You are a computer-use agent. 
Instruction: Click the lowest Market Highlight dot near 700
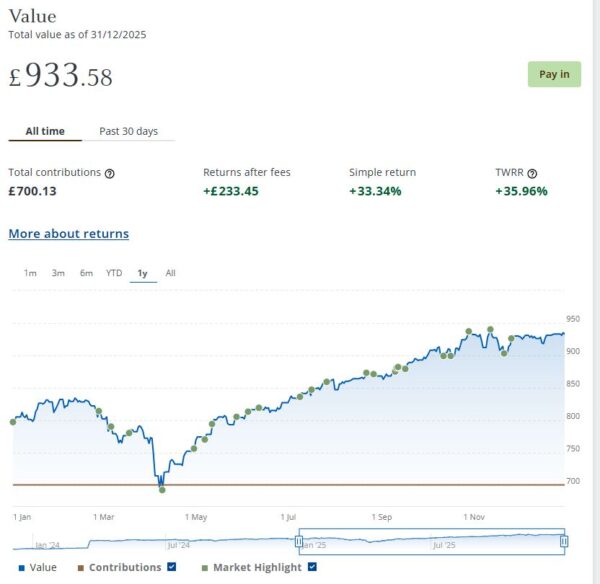tap(162, 489)
